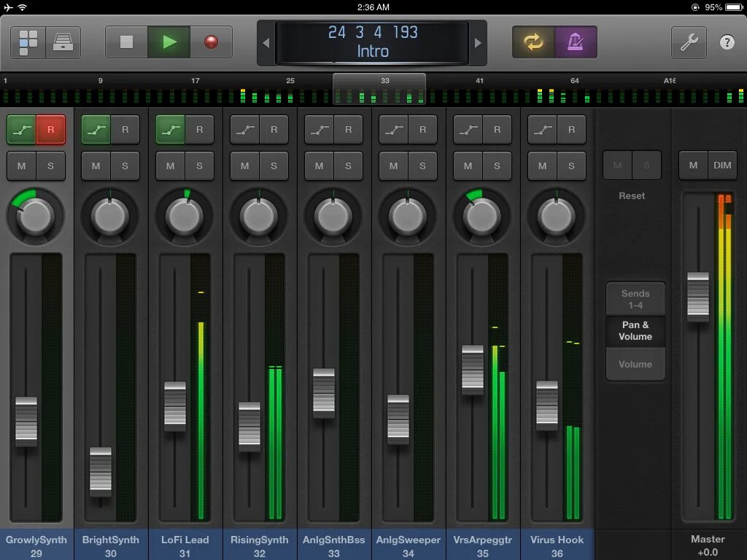Solo the AnlgSweeper channel
The height and width of the screenshot is (560, 747).
point(422,166)
